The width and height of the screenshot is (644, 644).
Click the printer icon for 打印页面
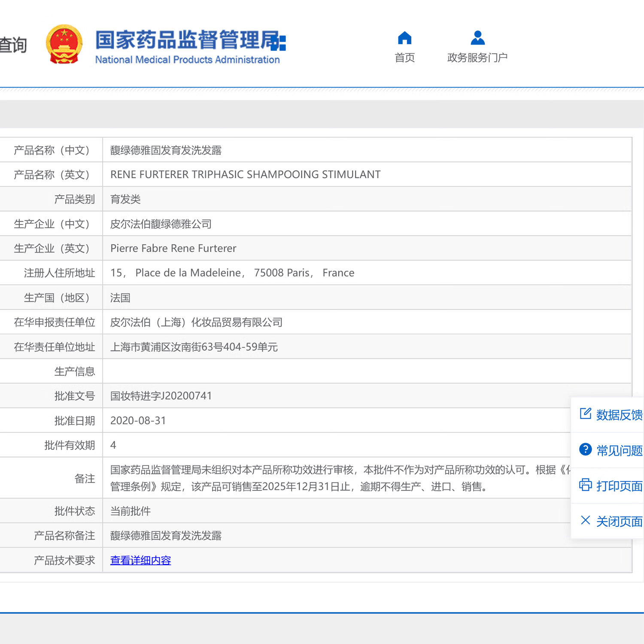coord(585,485)
